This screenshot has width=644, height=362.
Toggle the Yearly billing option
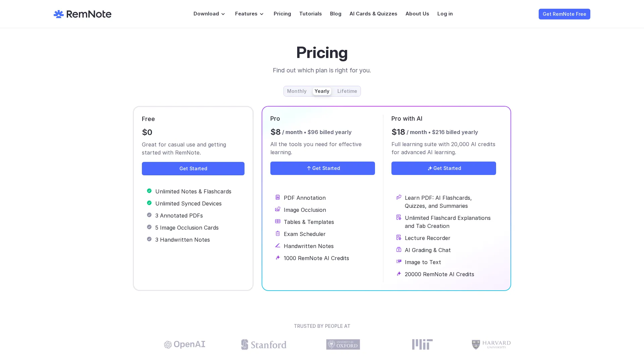click(x=322, y=91)
